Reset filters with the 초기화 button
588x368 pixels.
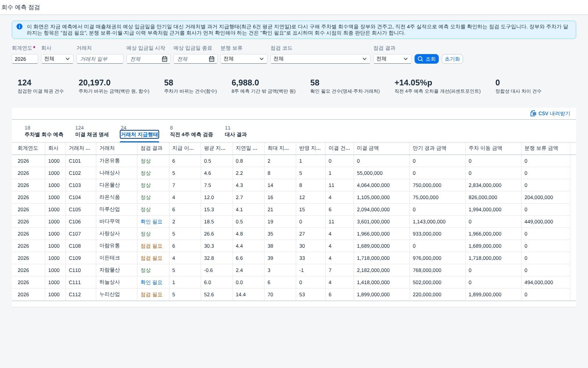coord(452,59)
